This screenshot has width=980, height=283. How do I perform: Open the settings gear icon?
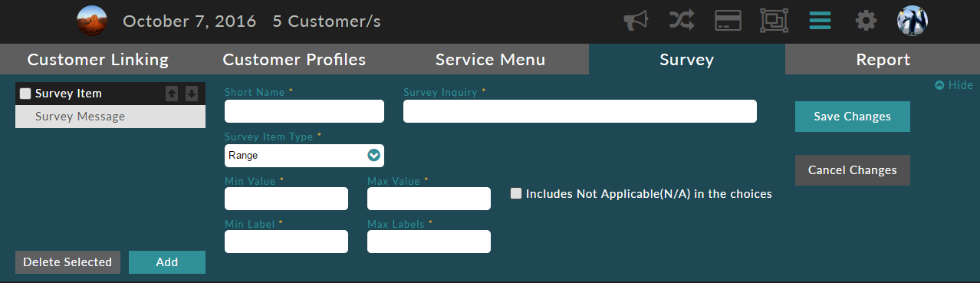866,21
